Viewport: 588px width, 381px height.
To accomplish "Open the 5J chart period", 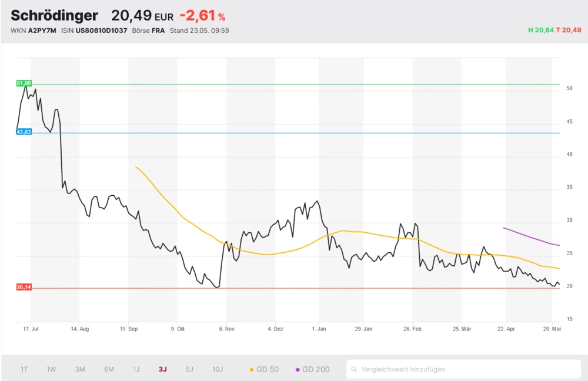I will (189, 369).
